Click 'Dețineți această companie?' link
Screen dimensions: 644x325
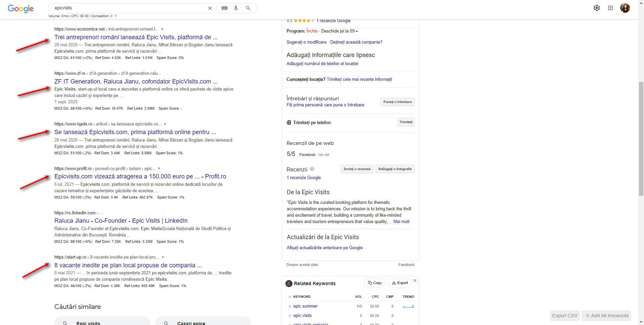(356, 42)
